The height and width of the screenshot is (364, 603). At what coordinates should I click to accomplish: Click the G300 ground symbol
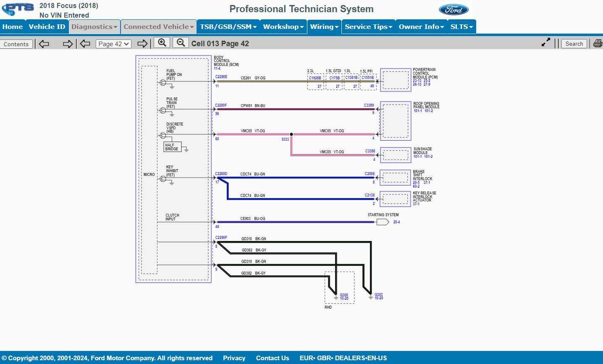(336, 298)
